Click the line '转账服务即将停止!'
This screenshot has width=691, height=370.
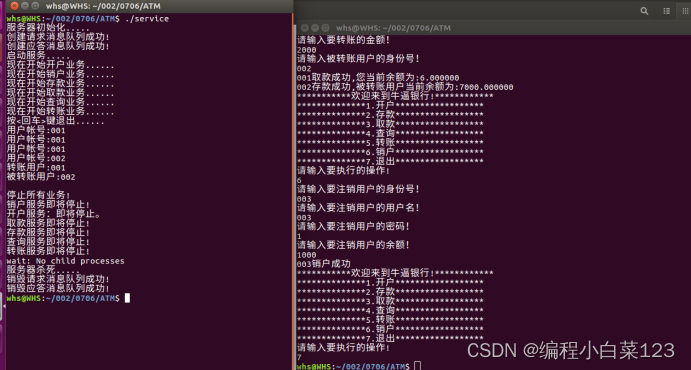click(x=48, y=251)
